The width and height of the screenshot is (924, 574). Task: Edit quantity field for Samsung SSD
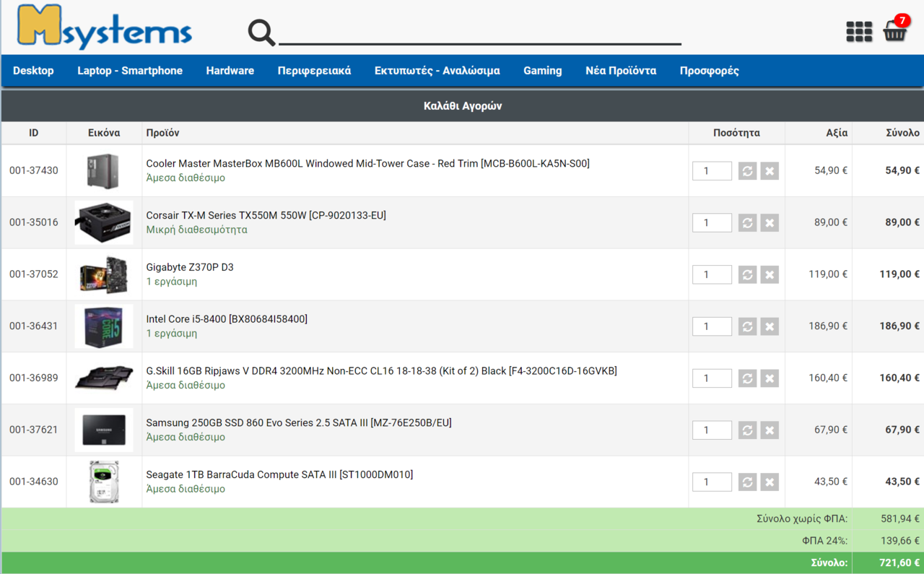coord(712,430)
